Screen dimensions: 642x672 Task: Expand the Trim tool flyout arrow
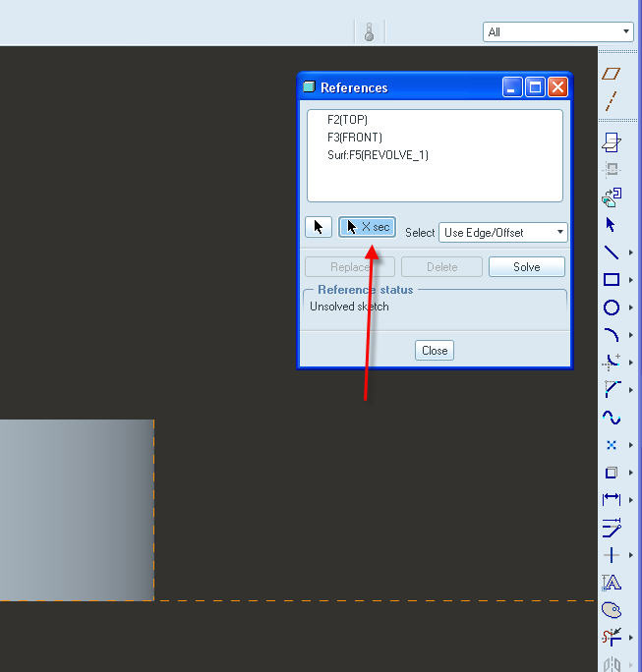(631, 638)
